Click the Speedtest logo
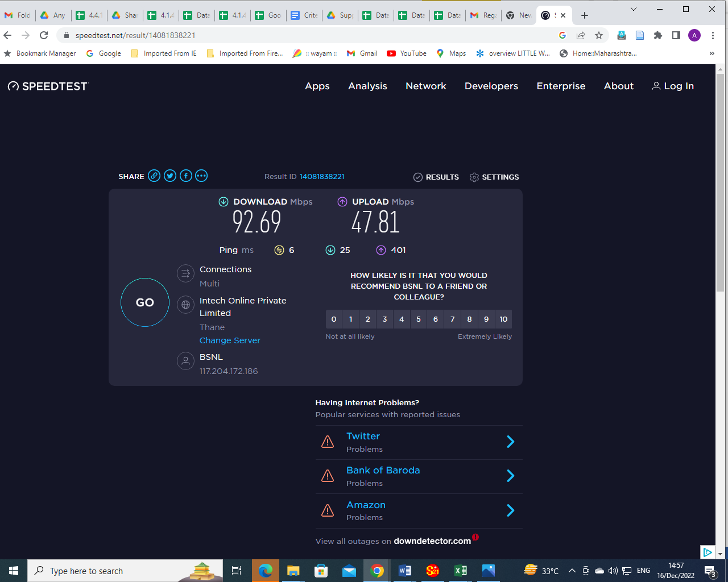This screenshot has width=728, height=582. click(x=48, y=86)
